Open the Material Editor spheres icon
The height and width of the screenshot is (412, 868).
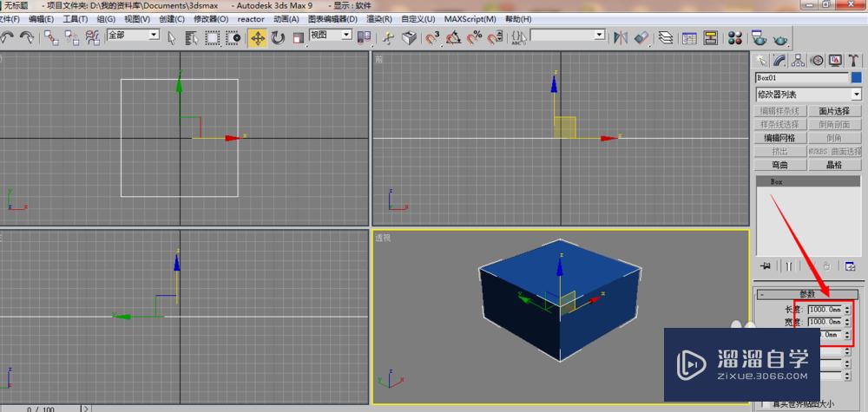(x=735, y=37)
